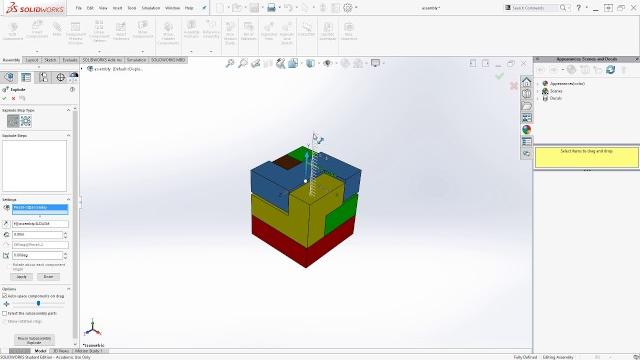Expand the Decals tree node
Image resolution: width=640 pixels, height=360 pixels.
point(538,98)
